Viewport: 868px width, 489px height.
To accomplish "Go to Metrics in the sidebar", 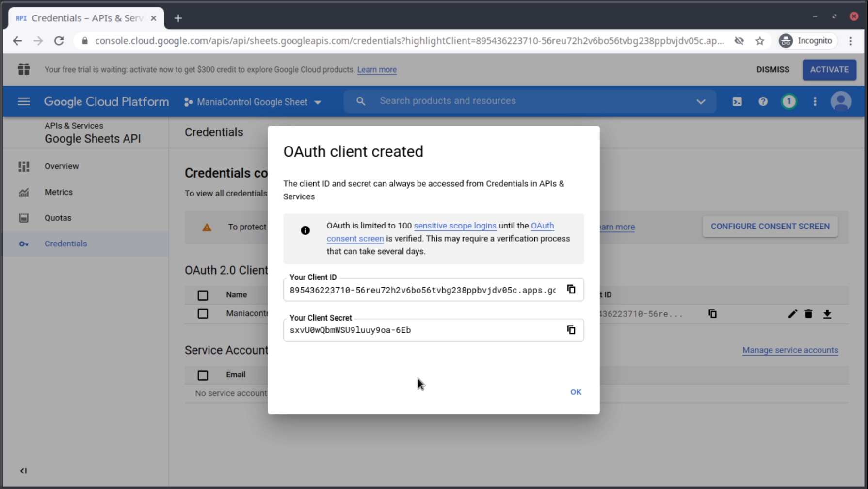I will (x=58, y=192).
